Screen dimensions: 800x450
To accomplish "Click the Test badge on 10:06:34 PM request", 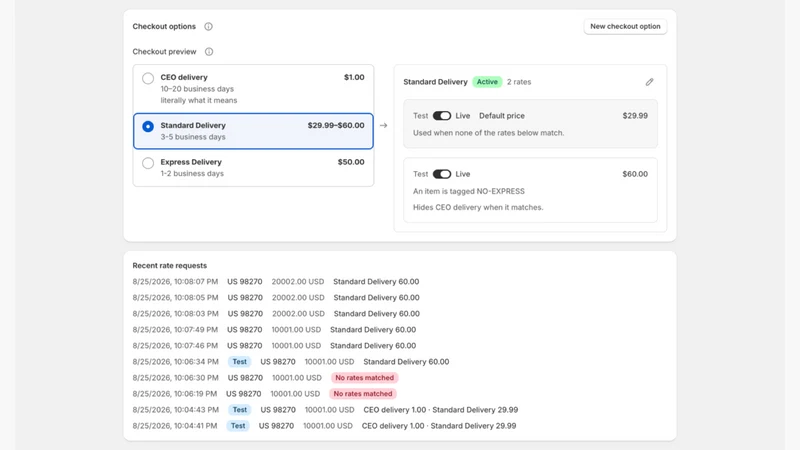I will pyautogui.click(x=239, y=362).
